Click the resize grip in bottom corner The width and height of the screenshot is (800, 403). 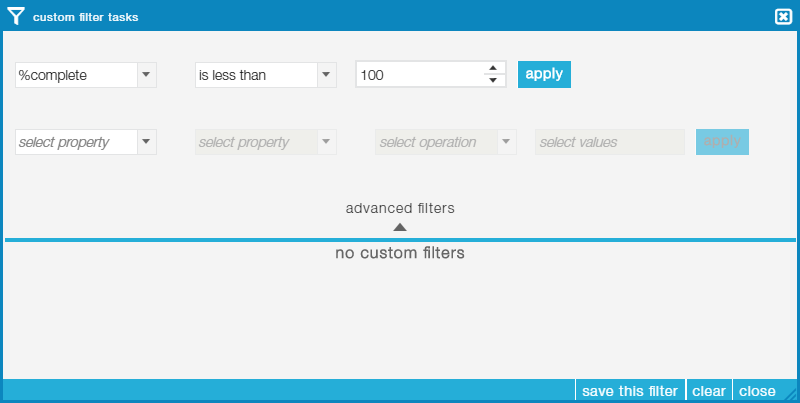click(x=790, y=394)
